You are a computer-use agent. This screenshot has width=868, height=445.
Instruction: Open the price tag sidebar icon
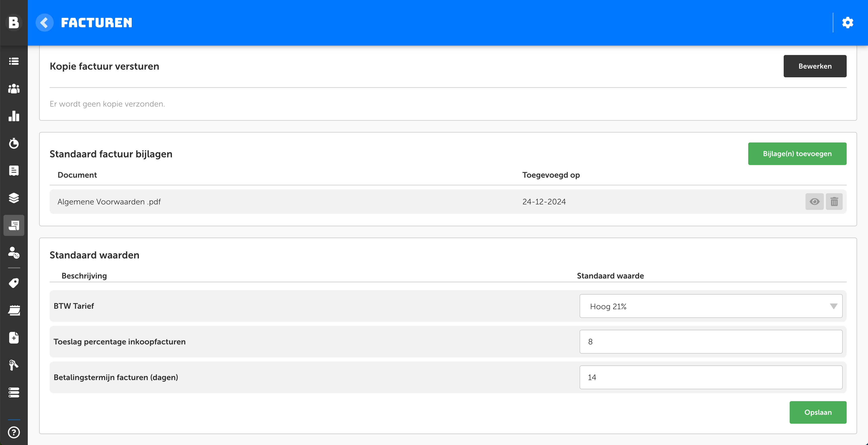[x=14, y=283]
